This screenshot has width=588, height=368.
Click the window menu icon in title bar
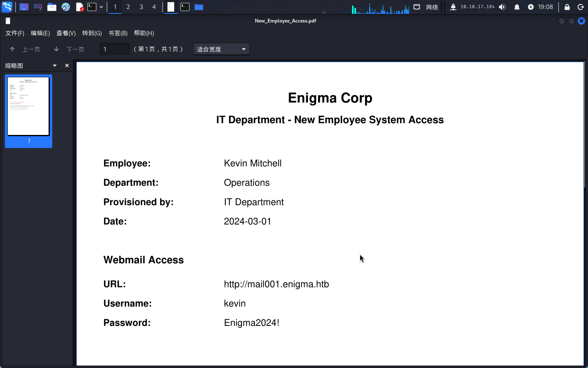[8, 21]
